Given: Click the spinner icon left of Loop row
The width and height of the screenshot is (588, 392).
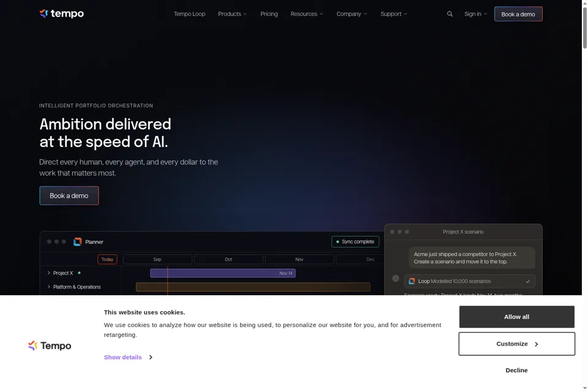Looking at the screenshot, I should pos(396,278).
